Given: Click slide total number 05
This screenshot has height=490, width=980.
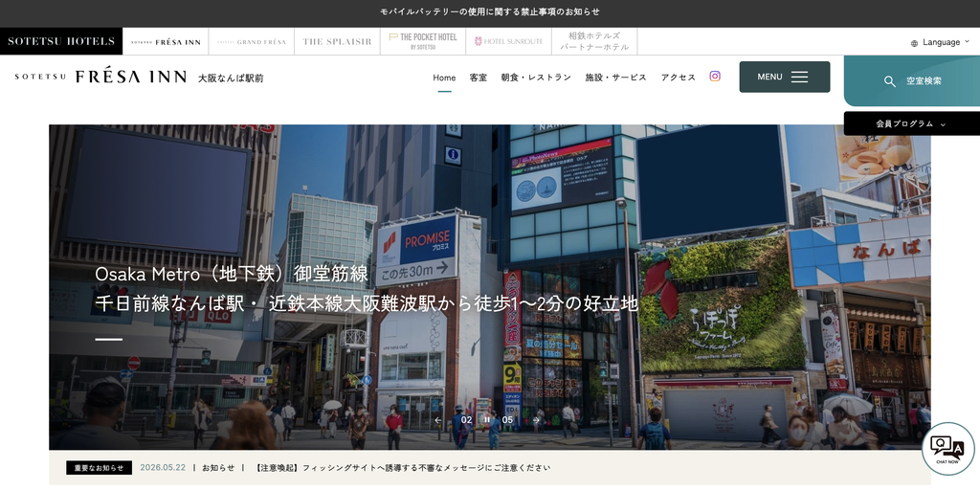Looking at the screenshot, I should coord(507,420).
